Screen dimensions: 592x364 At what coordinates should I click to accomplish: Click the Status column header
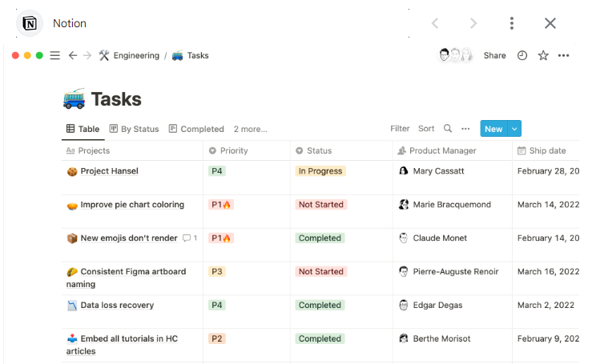coord(342,150)
